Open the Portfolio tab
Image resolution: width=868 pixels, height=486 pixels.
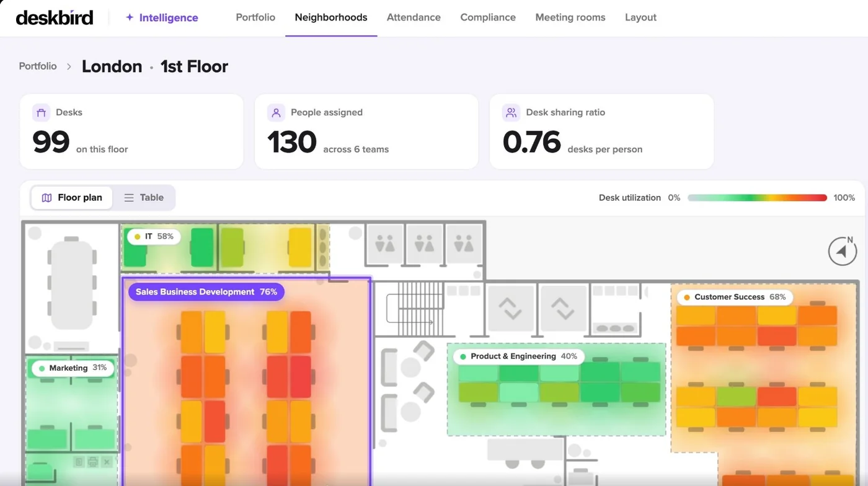click(x=255, y=17)
